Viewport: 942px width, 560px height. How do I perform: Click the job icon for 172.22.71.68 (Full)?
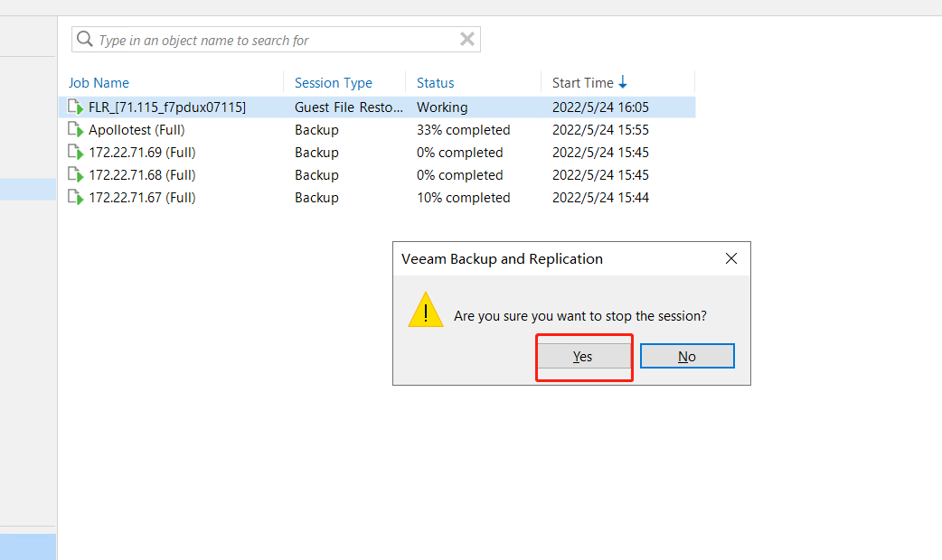click(76, 175)
